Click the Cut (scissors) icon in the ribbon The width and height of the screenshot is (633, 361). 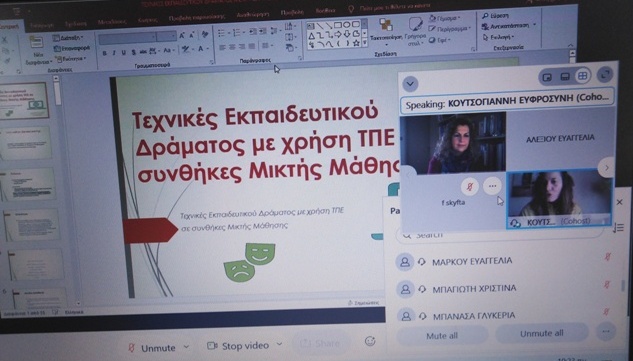(5, 40)
